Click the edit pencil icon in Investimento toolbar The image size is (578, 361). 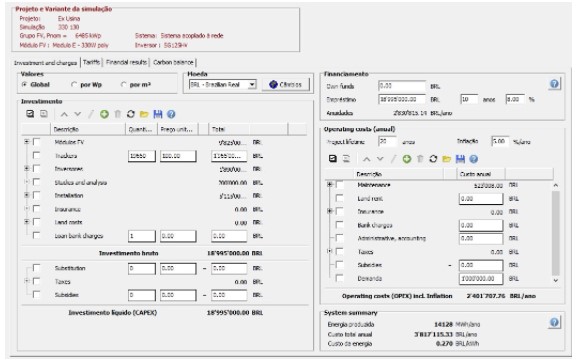coord(91,114)
